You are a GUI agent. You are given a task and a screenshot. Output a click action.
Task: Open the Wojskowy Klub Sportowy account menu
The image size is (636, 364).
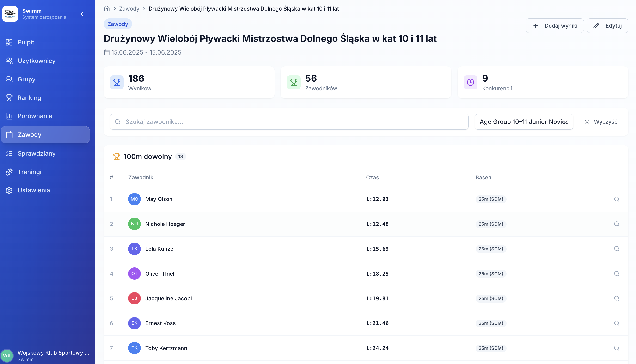[x=53, y=355]
